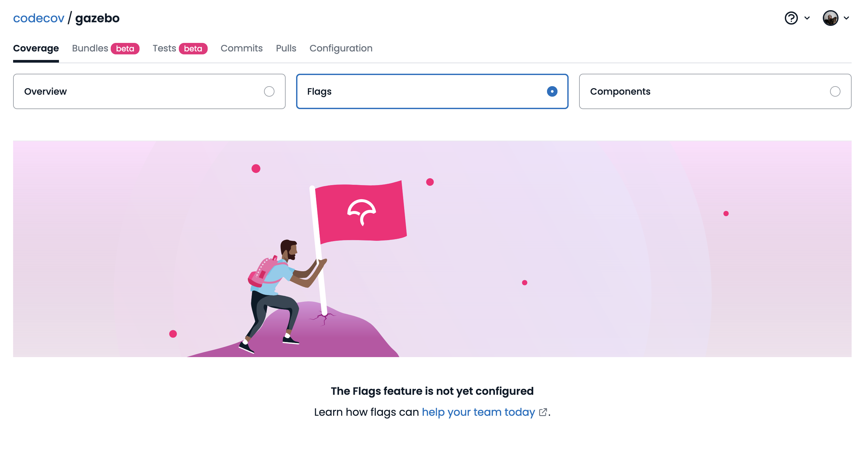Click the external link icon after 'today'
868x458 pixels.
(542, 412)
